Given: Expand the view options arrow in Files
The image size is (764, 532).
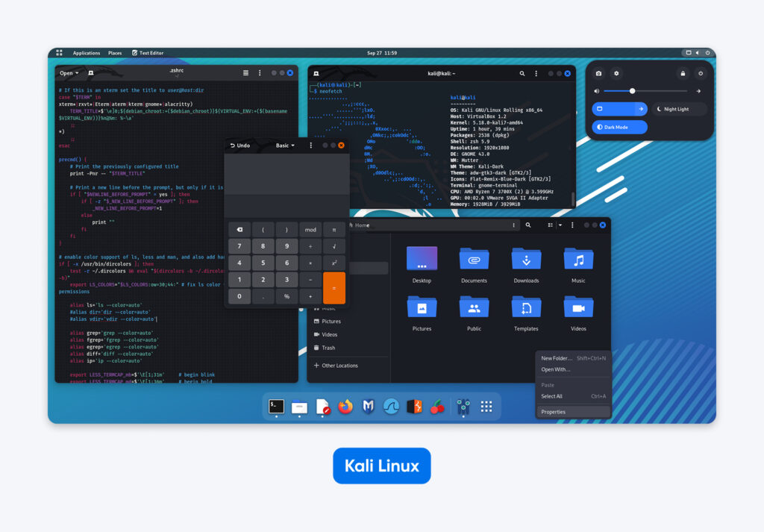Looking at the screenshot, I should [x=560, y=225].
